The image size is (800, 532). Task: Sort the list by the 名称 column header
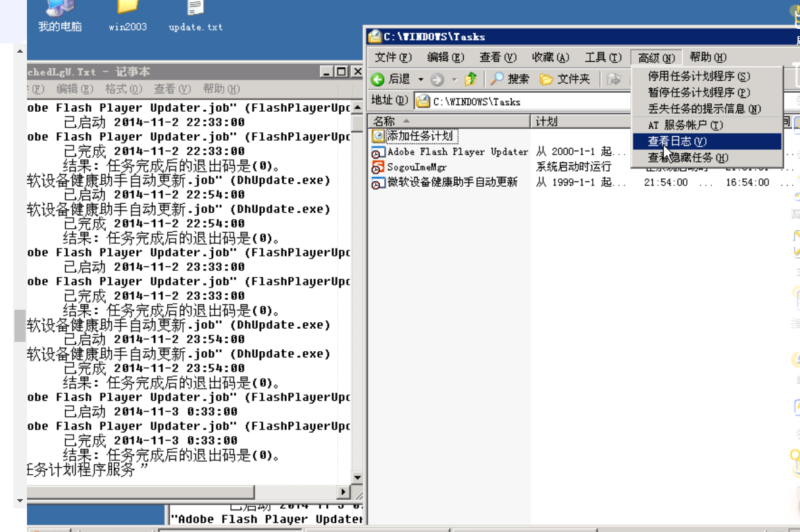449,121
